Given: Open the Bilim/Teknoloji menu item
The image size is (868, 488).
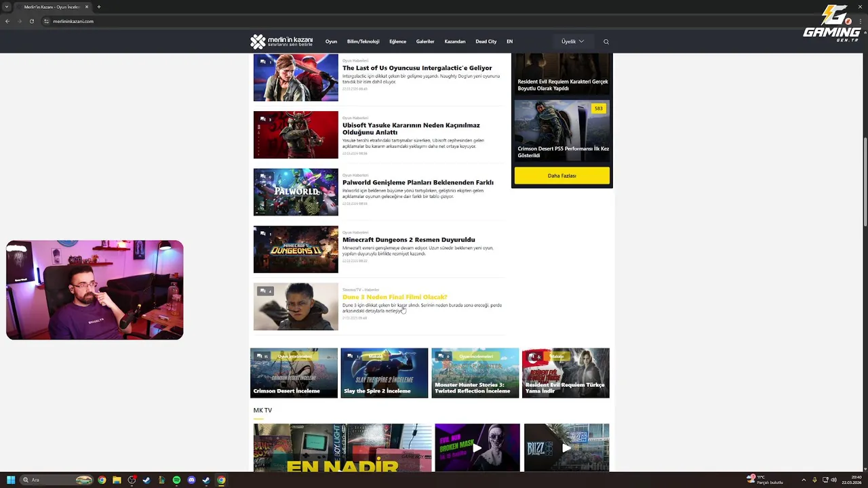Looking at the screenshot, I should click(363, 41).
